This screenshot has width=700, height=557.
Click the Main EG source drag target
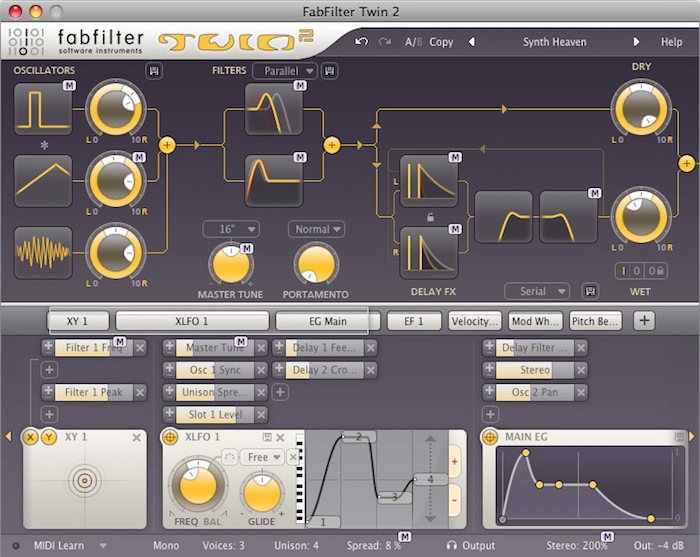(x=490, y=437)
